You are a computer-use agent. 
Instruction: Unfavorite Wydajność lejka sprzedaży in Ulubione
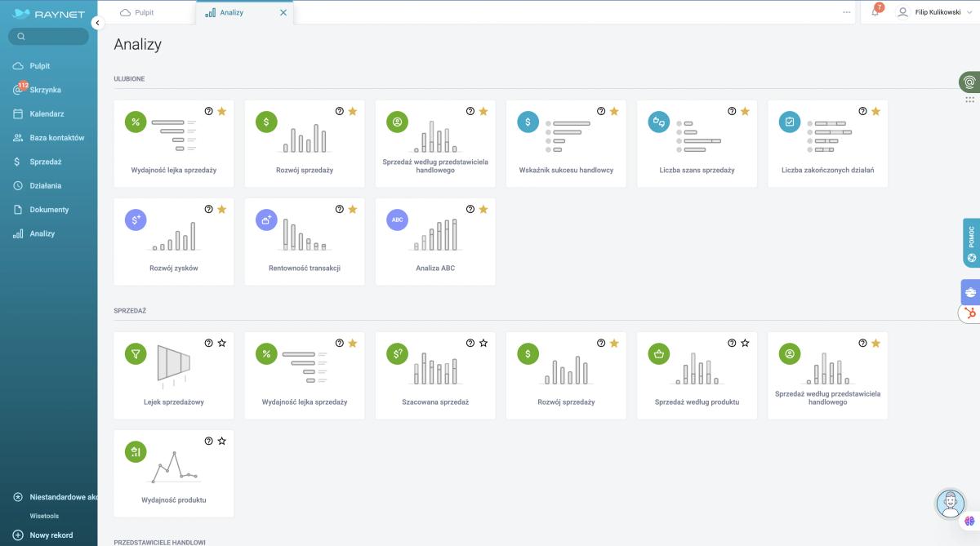pos(221,111)
